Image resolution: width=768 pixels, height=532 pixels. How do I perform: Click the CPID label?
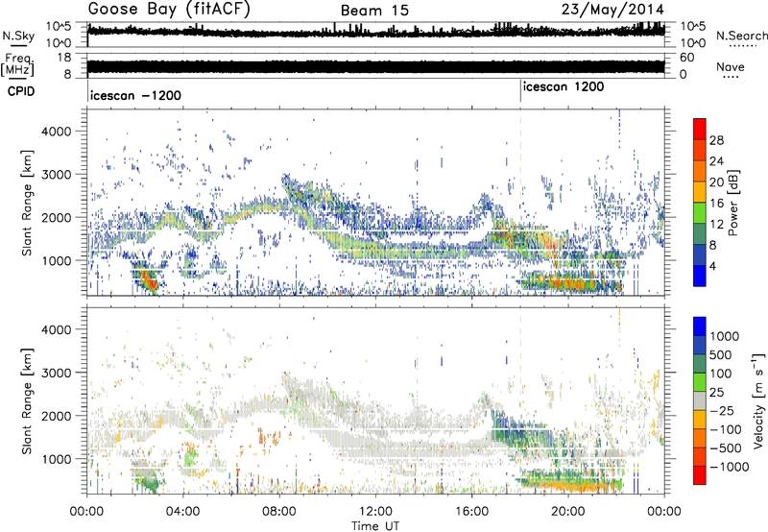click(21, 91)
